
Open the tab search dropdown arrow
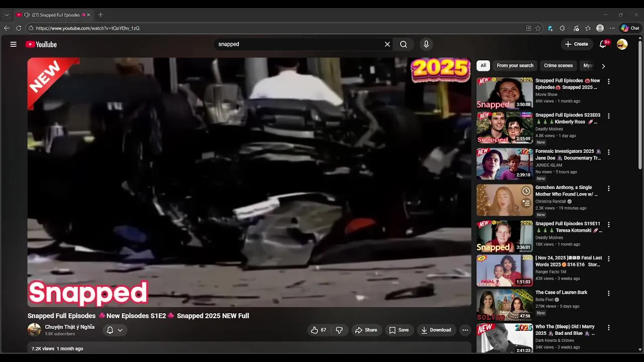[x=7, y=15]
